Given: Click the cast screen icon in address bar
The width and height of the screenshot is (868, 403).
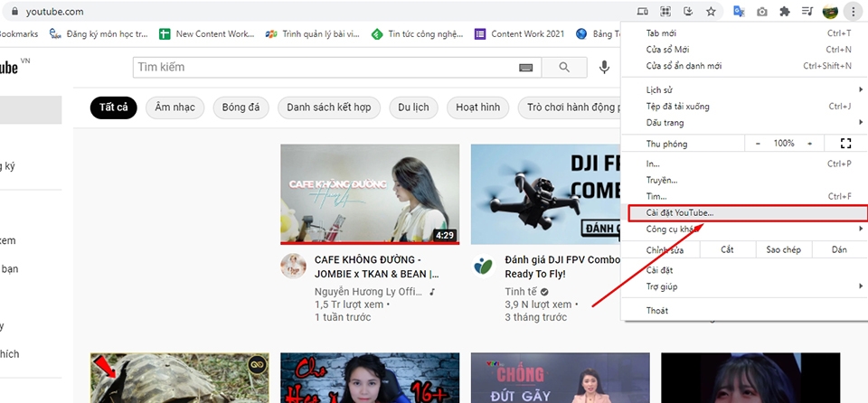Looking at the screenshot, I should pyautogui.click(x=642, y=11).
